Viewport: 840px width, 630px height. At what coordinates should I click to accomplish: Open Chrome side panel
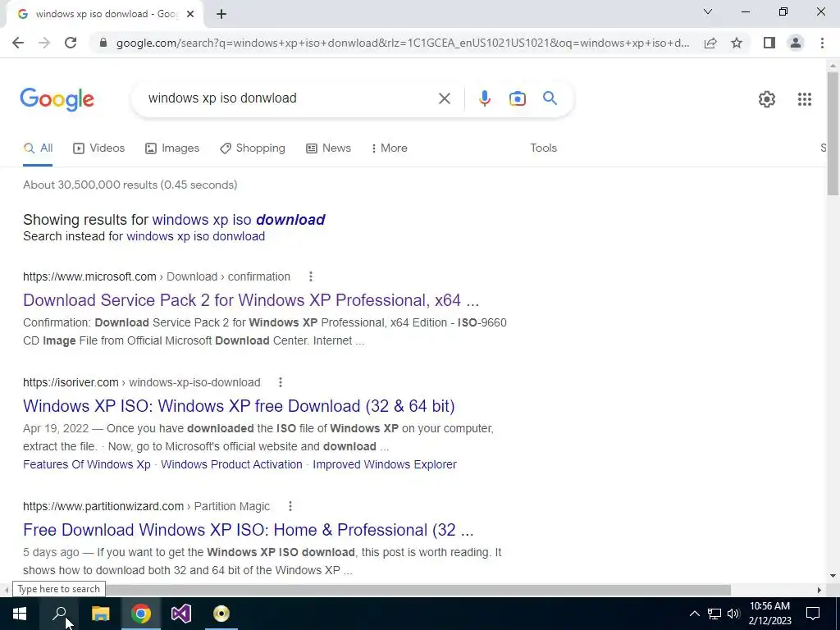point(769,43)
